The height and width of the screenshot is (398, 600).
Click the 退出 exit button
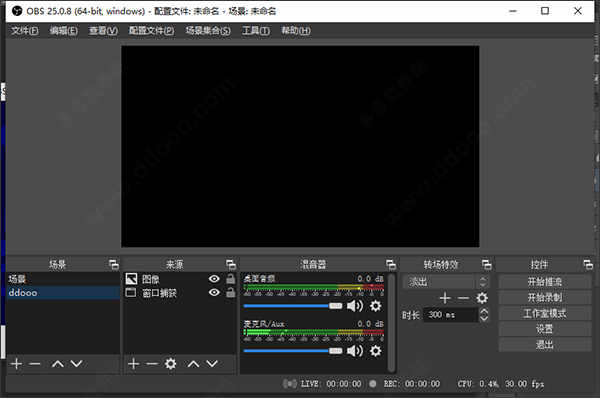click(545, 345)
